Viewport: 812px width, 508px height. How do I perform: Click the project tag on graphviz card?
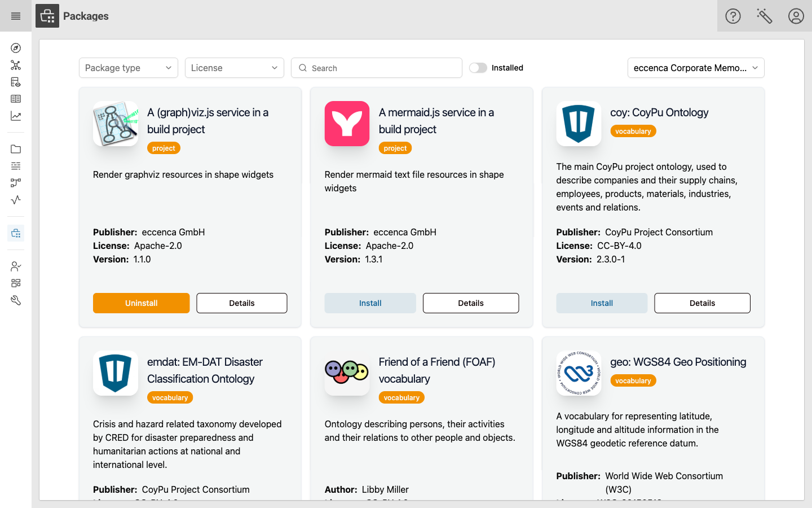tap(164, 148)
